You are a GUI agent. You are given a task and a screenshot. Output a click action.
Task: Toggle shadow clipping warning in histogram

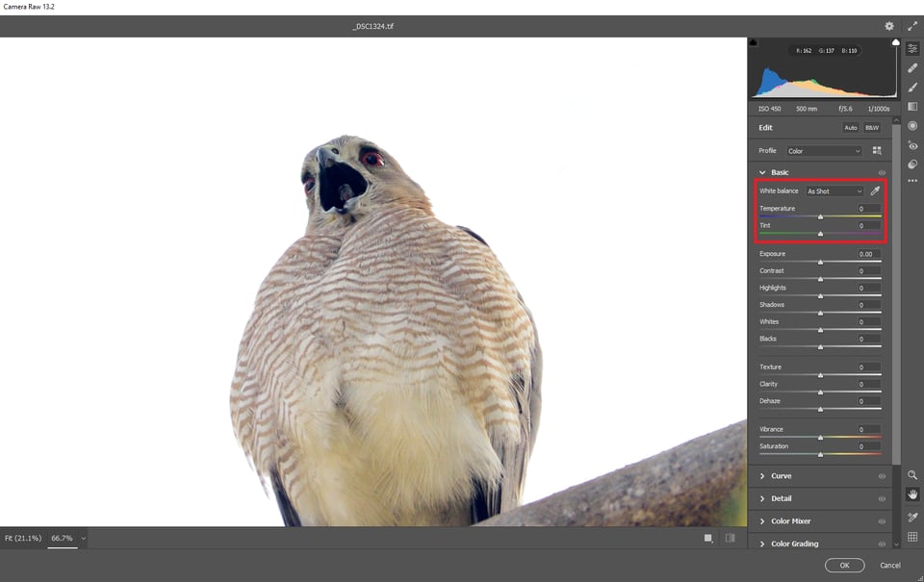[x=753, y=42]
